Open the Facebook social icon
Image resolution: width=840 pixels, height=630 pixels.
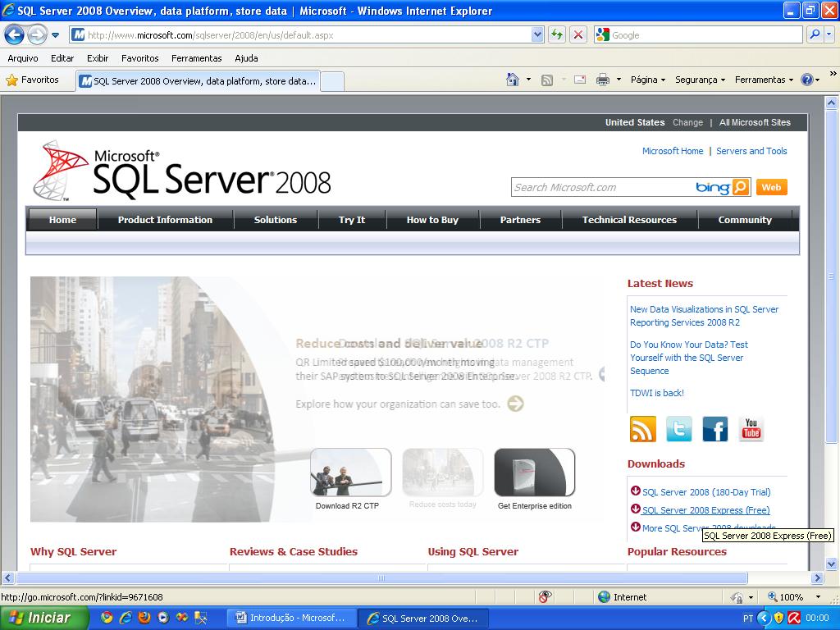[x=714, y=429]
